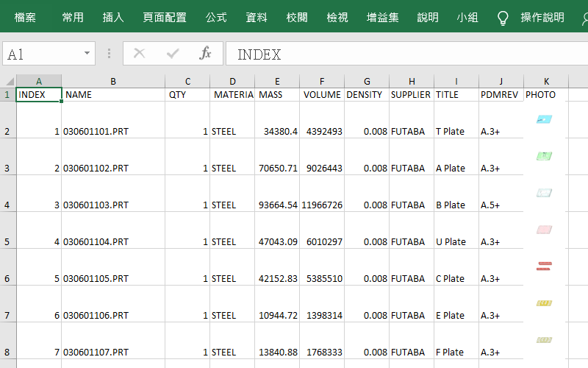588x368 pixels.
Task: Select the pink U Plate photo thumbnail
Action: coord(545,230)
